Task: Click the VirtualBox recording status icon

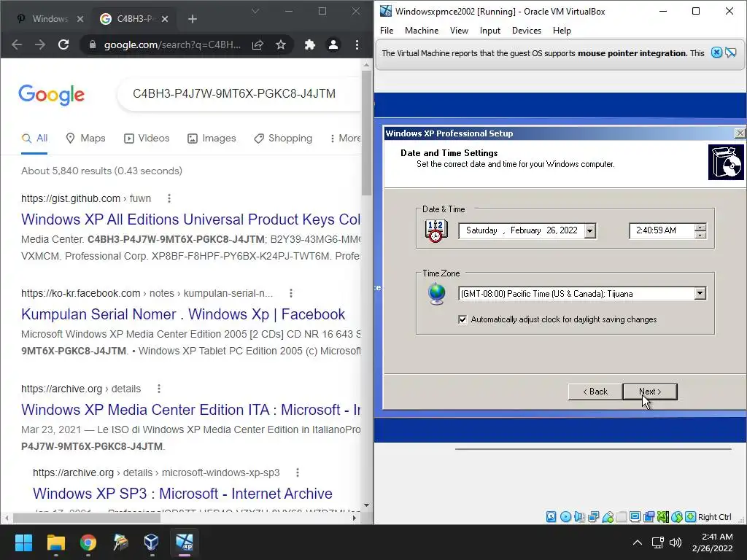Action: pos(649,517)
